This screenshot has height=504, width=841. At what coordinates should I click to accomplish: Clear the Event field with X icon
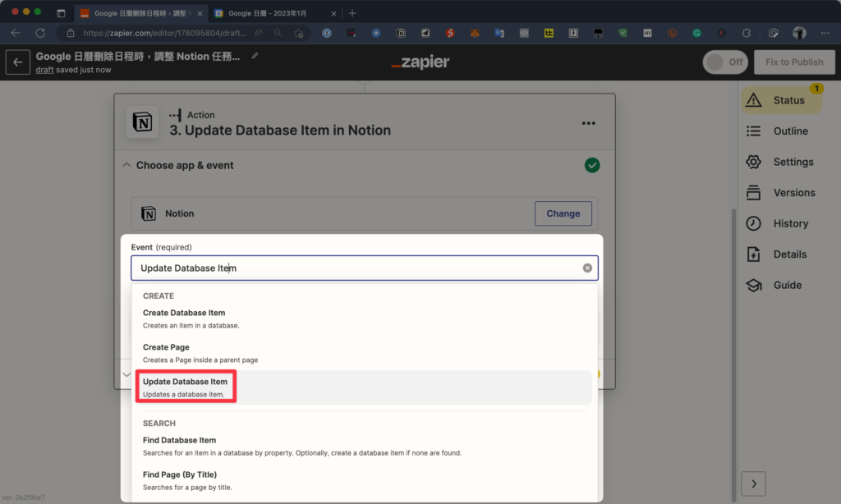click(587, 268)
